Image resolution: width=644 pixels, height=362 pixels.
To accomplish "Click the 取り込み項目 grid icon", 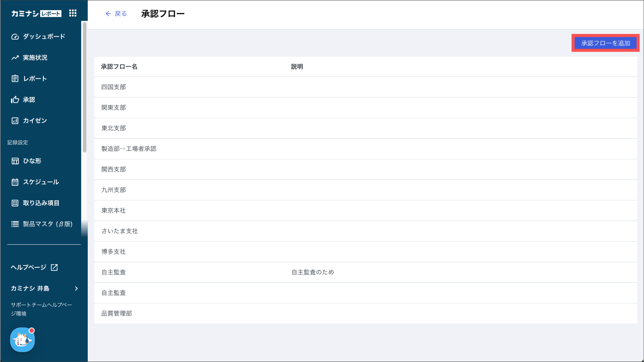I will 15,203.
